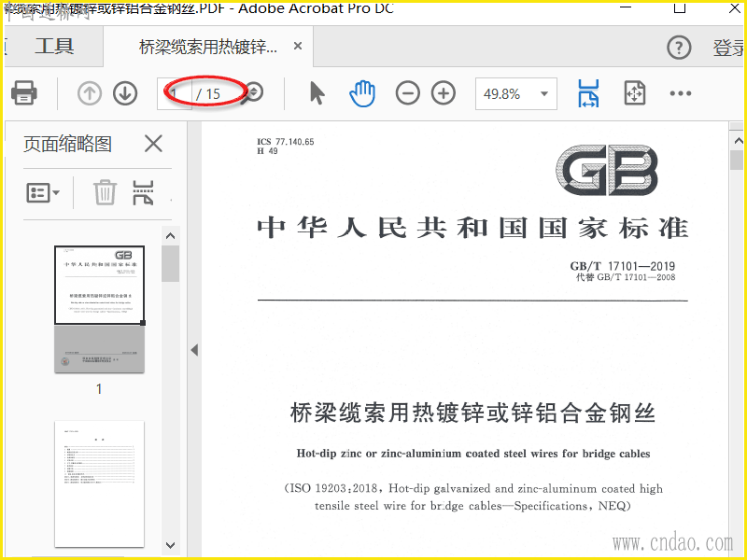
Task: Open the Help question mark icon
Action: point(679,48)
